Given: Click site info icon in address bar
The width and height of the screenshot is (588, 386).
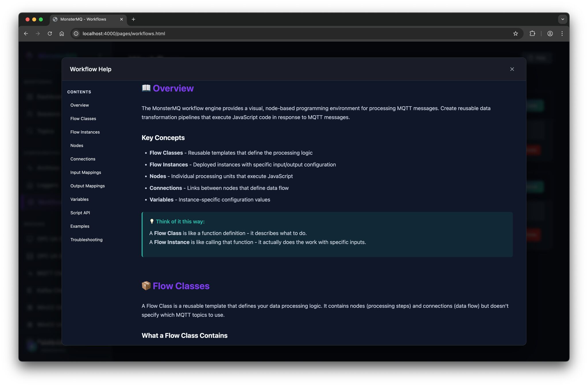Looking at the screenshot, I should click(76, 34).
